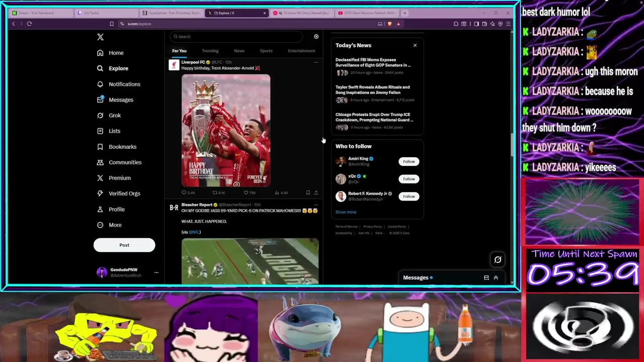644x362 pixels.
Task: Bookmark the Liverpool FC post
Action: [x=308, y=193]
